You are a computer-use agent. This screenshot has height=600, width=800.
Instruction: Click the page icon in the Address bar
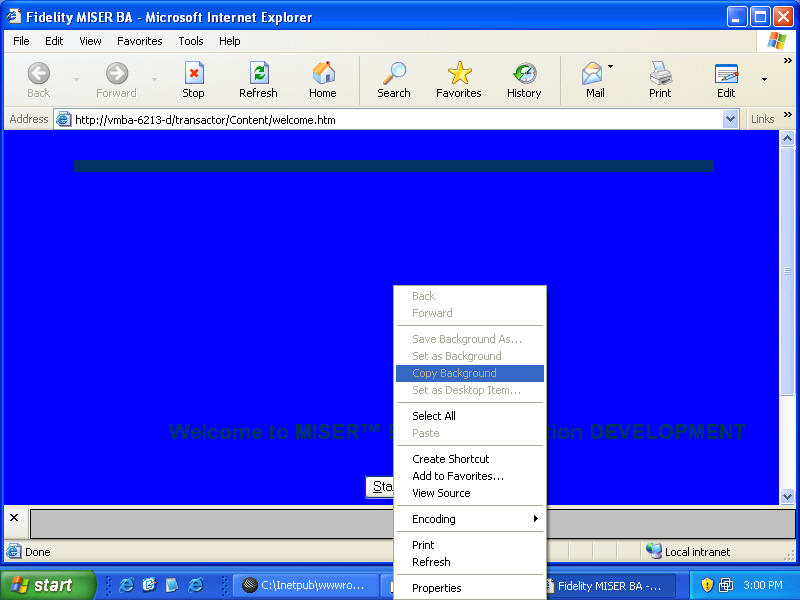[63, 119]
